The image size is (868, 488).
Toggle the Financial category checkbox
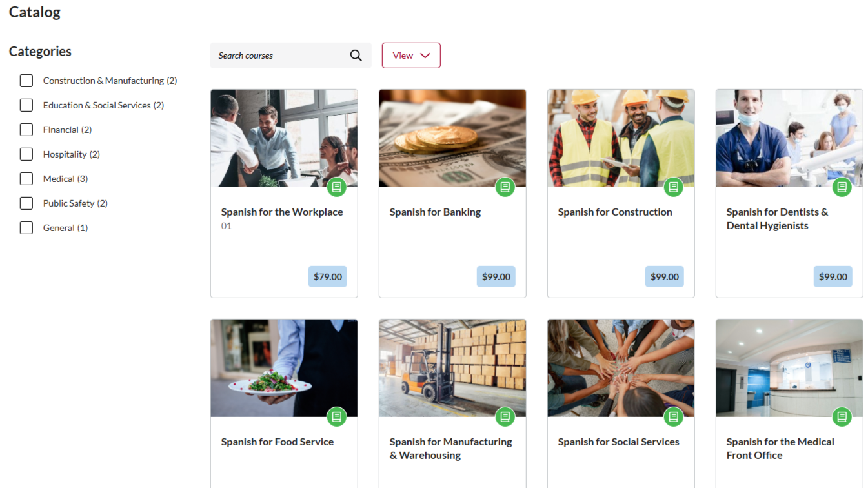(x=26, y=130)
